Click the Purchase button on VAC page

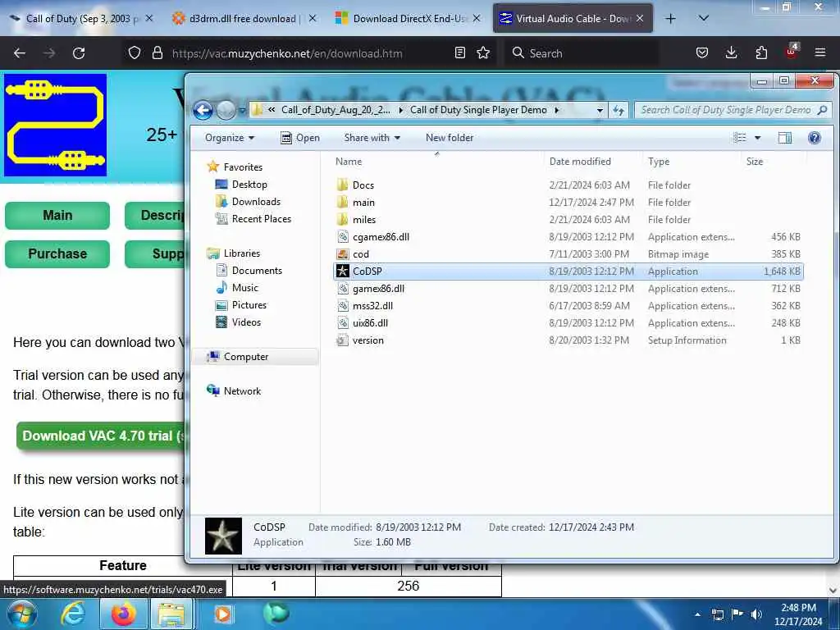[x=57, y=253]
